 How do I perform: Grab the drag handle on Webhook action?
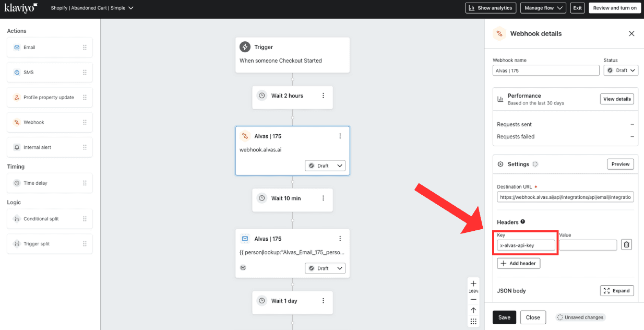[85, 122]
